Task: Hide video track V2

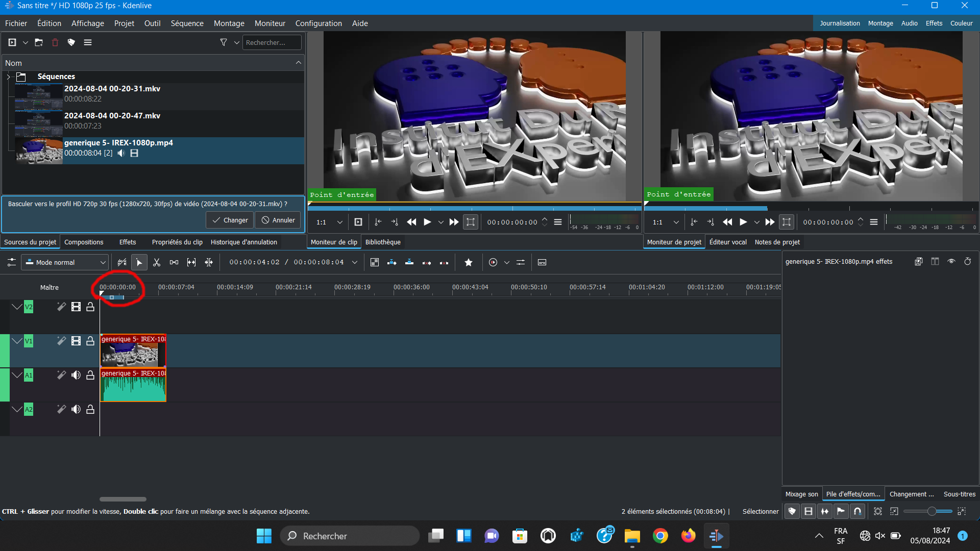Action: click(x=76, y=307)
